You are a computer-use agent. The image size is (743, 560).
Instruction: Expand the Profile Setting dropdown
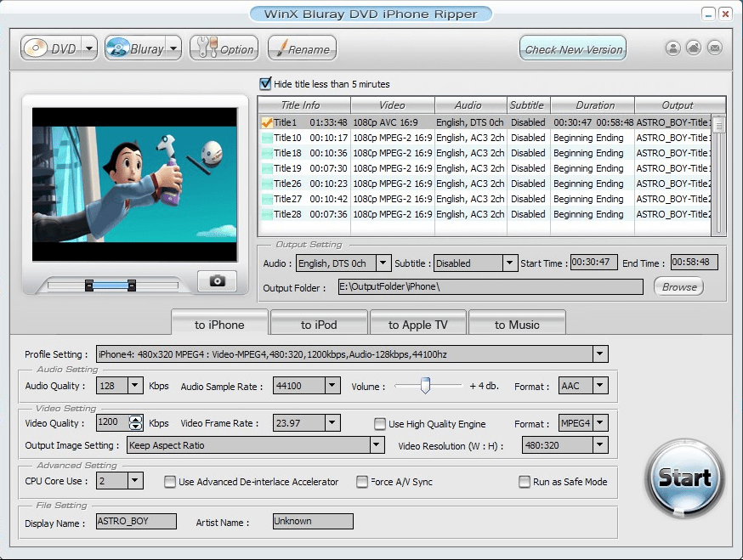[600, 354]
